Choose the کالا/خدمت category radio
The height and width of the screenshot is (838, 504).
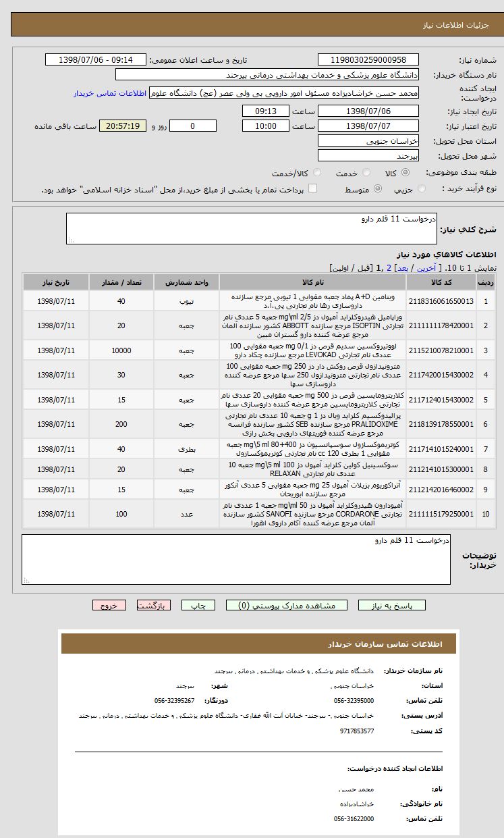313,174
